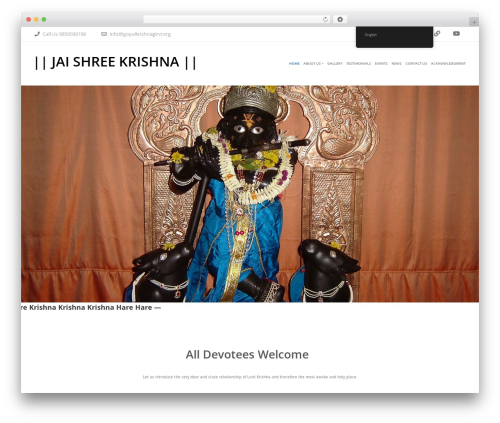
Task: Click the info email address link
Action: click(140, 34)
